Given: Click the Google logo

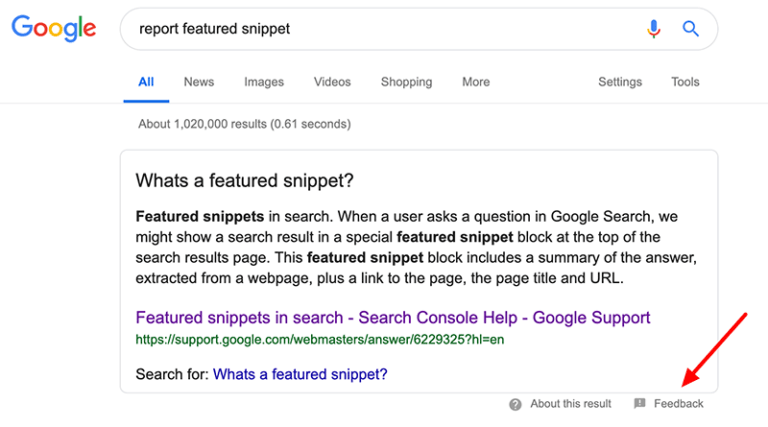Looking at the screenshot, I should (54, 28).
